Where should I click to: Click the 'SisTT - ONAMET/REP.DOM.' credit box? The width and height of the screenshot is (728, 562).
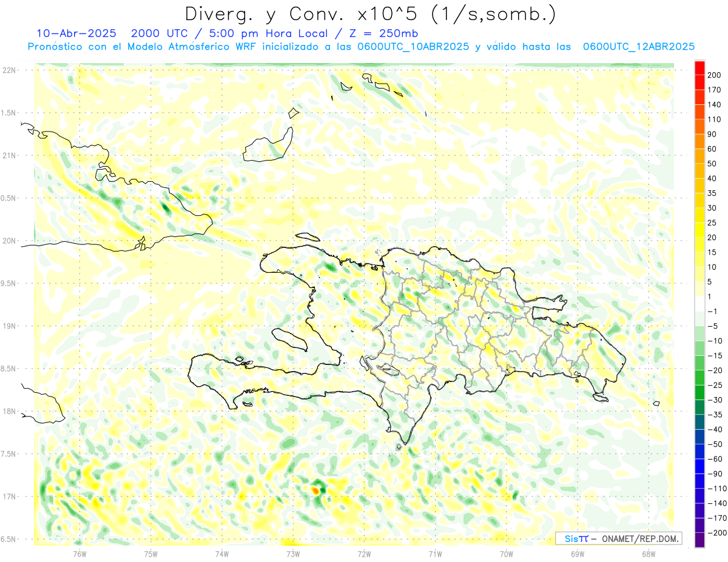click(x=618, y=538)
